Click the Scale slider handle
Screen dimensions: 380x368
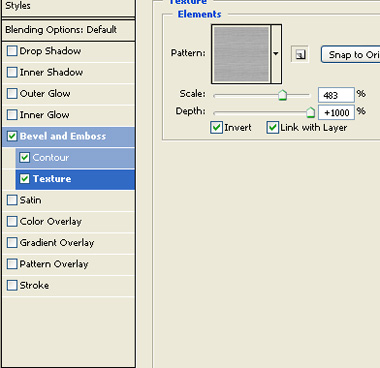(x=282, y=95)
